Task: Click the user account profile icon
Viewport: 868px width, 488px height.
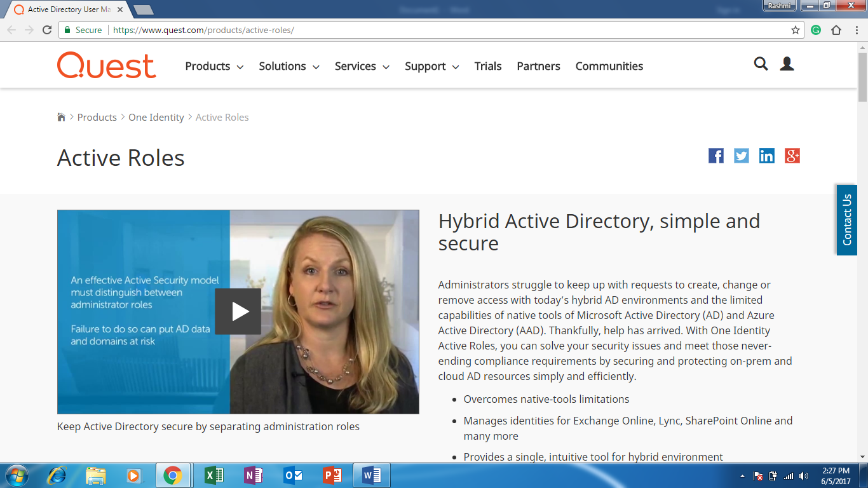Action: click(787, 64)
